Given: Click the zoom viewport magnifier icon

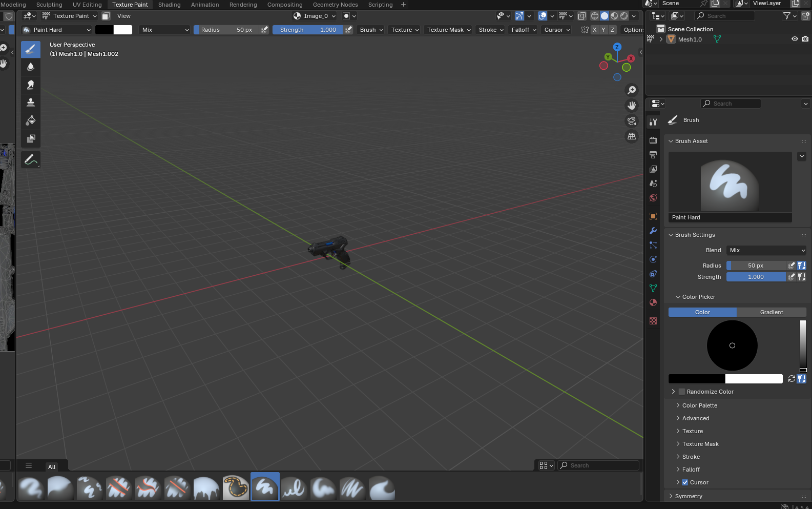Looking at the screenshot, I should [x=632, y=90].
